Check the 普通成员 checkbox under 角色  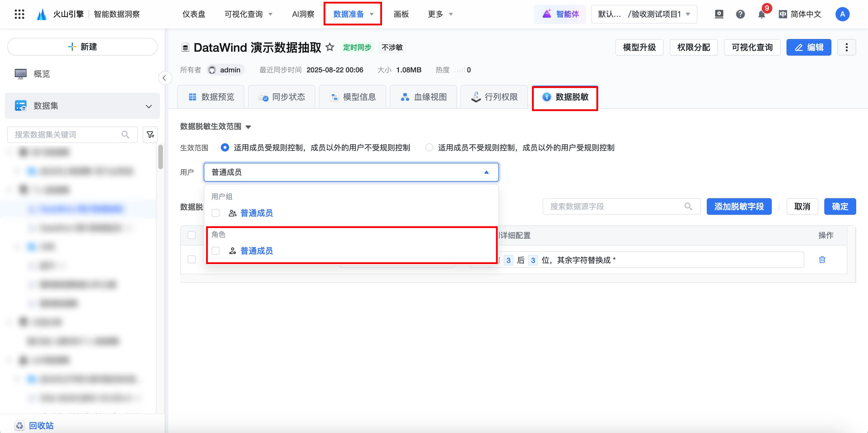tap(216, 251)
